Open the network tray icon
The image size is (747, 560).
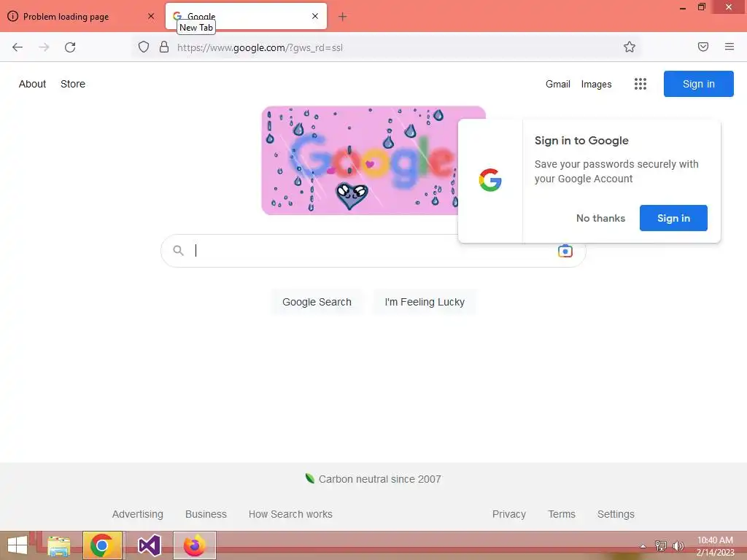tap(661, 545)
